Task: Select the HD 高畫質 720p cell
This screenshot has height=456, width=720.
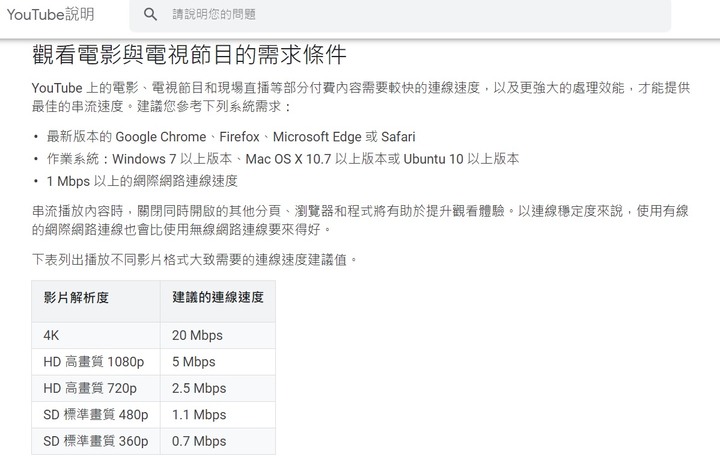Action: 96,388
